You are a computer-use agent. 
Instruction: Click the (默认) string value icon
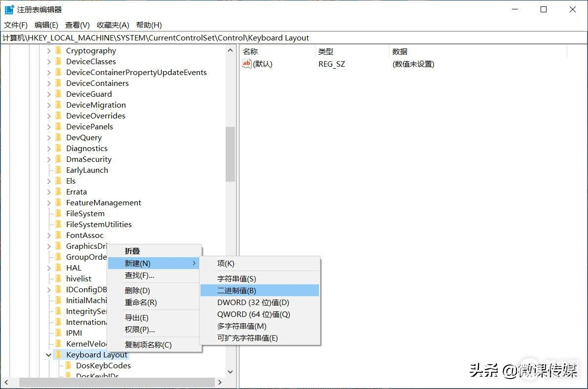(x=247, y=64)
